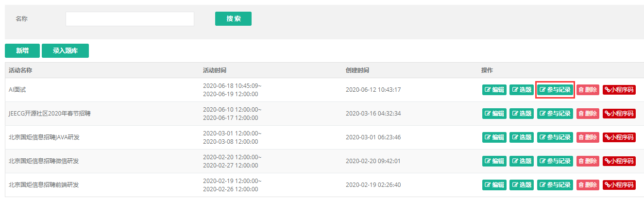The image size is (644, 200).
Task: Show 小程序码 for 北京国炬信息招聘微信研发
Action: (x=619, y=161)
